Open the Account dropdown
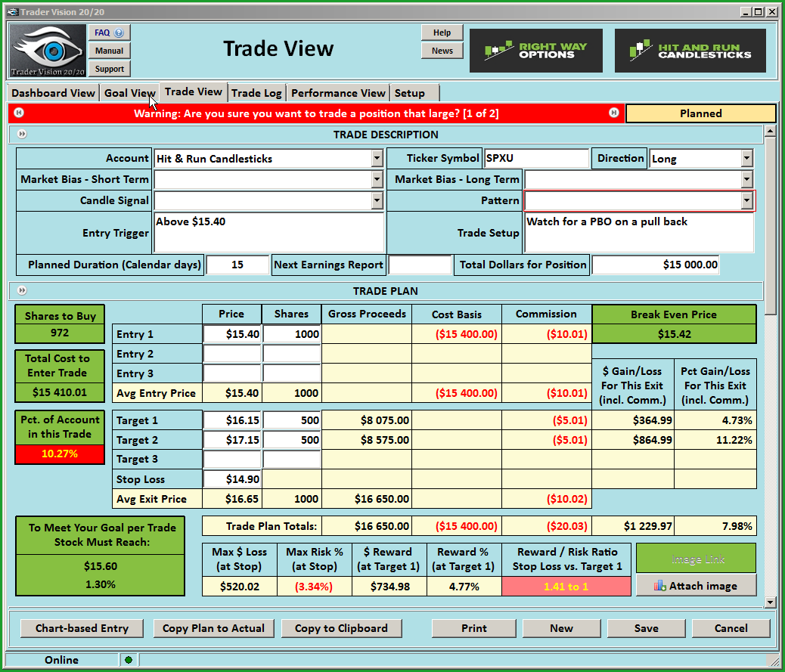The height and width of the screenshot is (672, 785). 377,159
